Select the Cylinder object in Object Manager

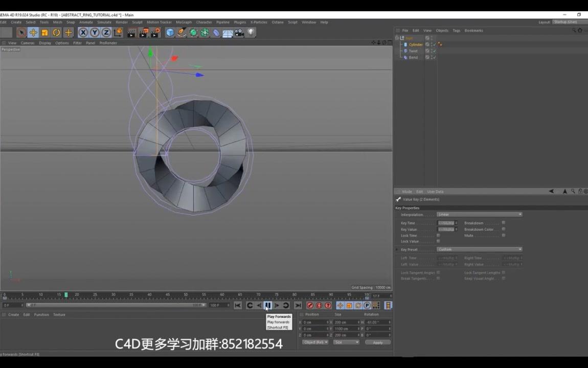tap(415, 45)
